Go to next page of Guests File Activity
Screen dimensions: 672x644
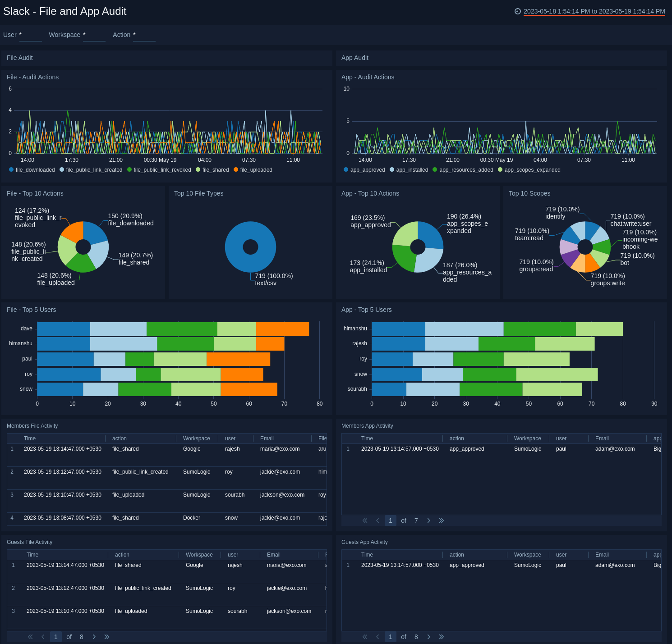[x=94, y=637]
